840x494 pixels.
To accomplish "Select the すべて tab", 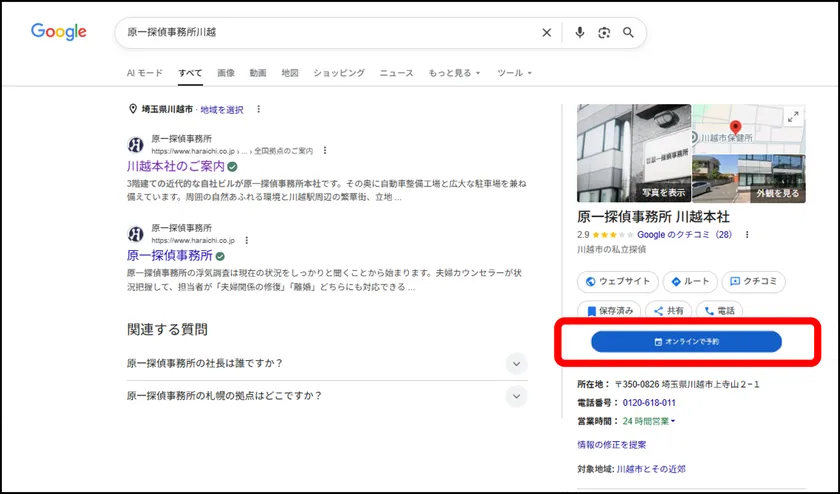I will [190, 73].
